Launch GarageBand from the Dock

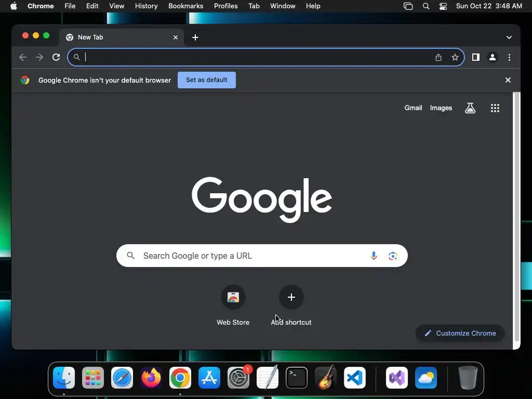pyautogui.click(x=326, y=378)
